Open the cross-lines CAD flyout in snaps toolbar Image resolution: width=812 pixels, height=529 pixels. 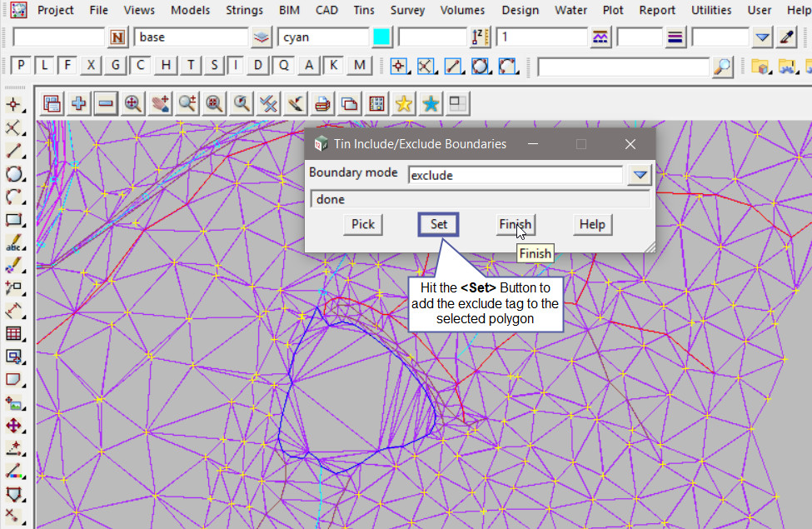coord(426,67)
